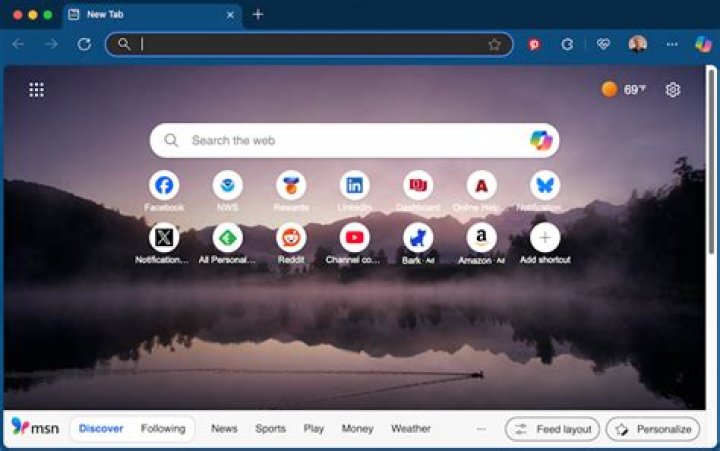
Task: Open page settings gear icon
Action: coord(673,90)
